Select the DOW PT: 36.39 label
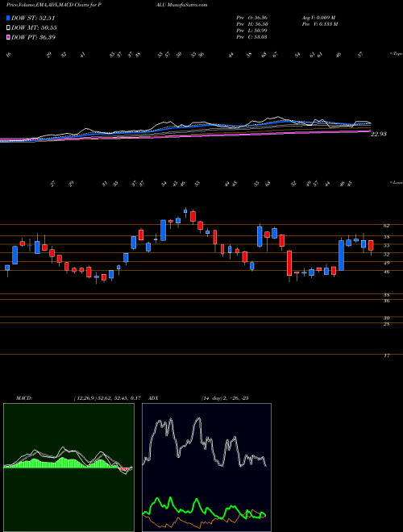The width and height of the screenshot is (403, 532). pos(33,37)
